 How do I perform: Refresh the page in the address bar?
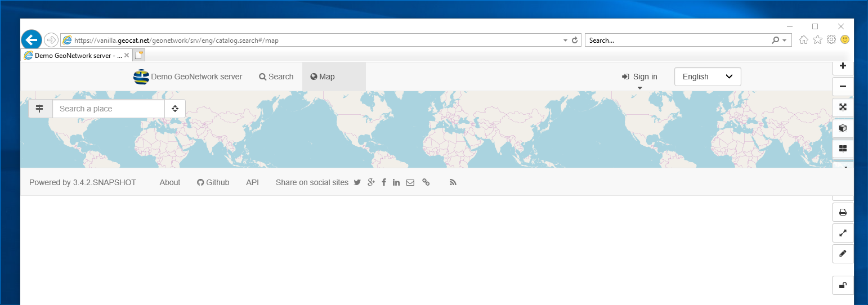pos(575,41)
